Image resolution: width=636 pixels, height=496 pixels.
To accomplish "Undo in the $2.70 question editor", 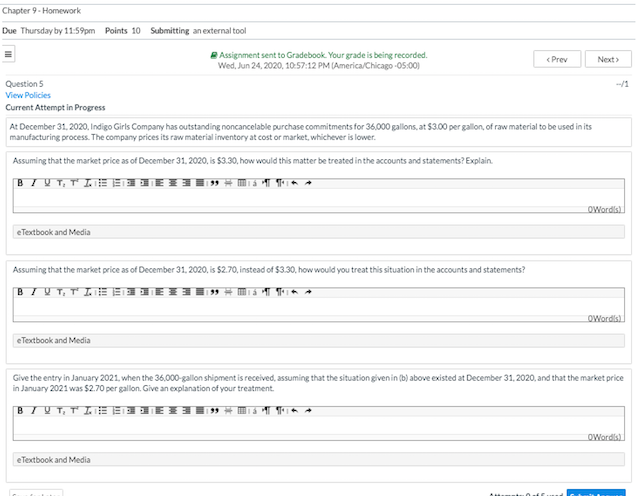I will click(x=294, y=292).
